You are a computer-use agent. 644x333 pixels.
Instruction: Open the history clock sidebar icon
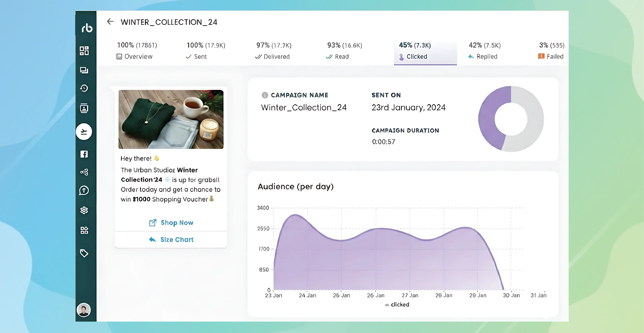click(84, 88)
